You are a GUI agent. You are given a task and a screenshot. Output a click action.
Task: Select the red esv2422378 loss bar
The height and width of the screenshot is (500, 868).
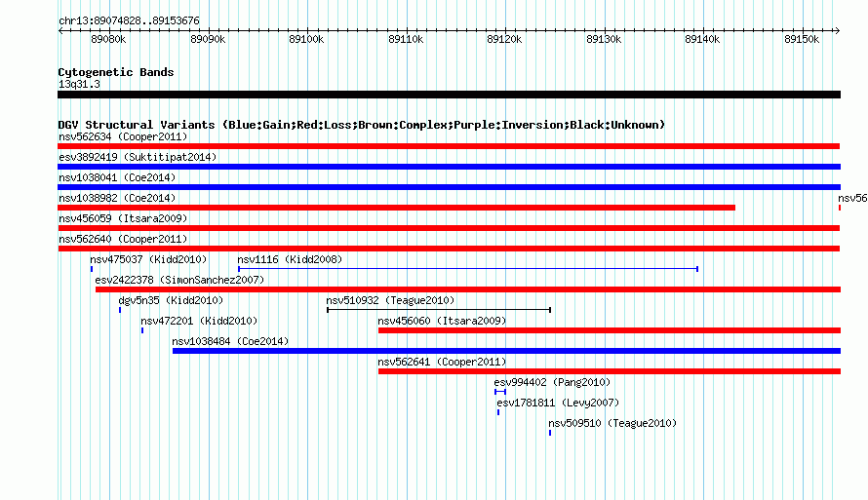coord(468,289)
